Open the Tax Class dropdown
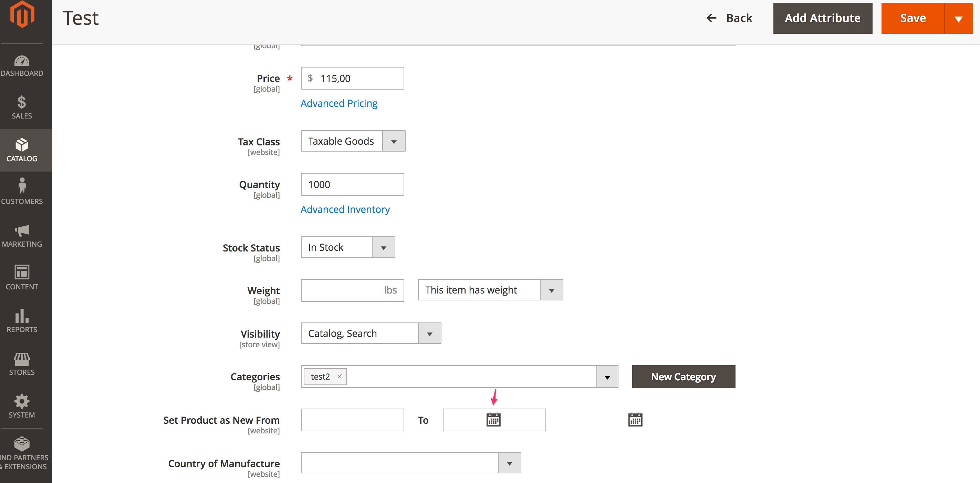The image size is (980, 483). click(x=394, y=141)
